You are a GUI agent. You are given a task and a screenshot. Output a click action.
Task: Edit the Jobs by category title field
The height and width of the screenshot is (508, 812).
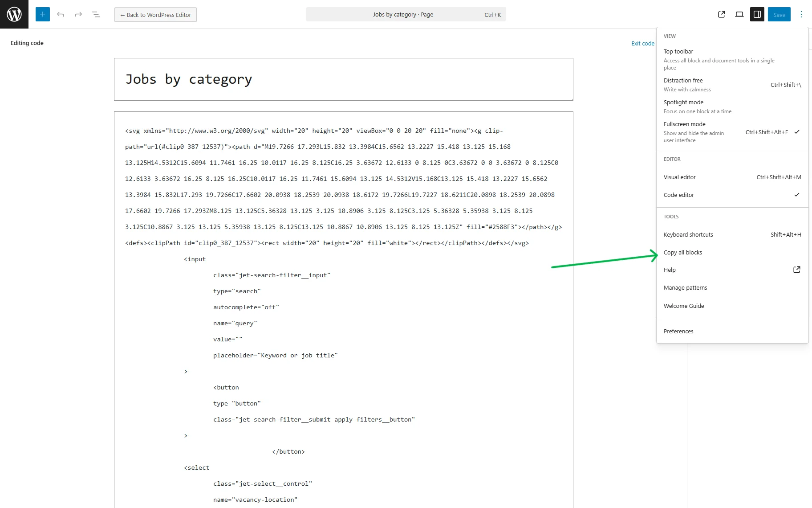coord(344,79)
